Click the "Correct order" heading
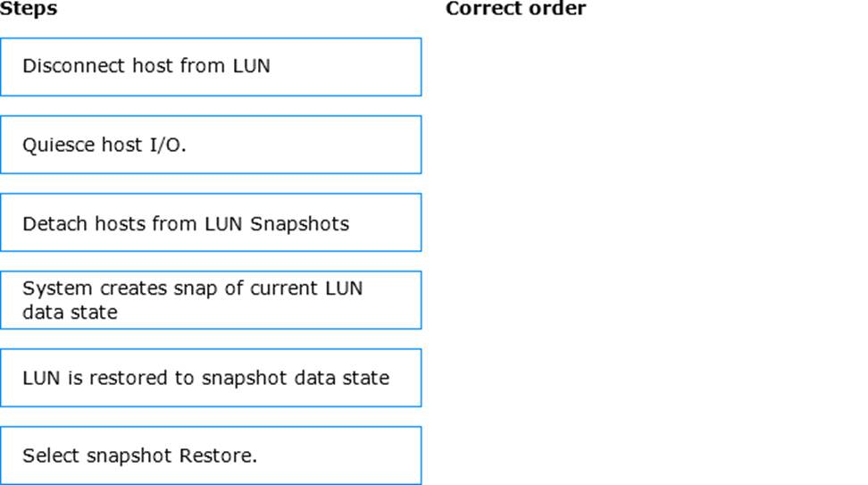The width and height of the screenshot is (868, 485). pyautogui.click(x=515, y=8)
